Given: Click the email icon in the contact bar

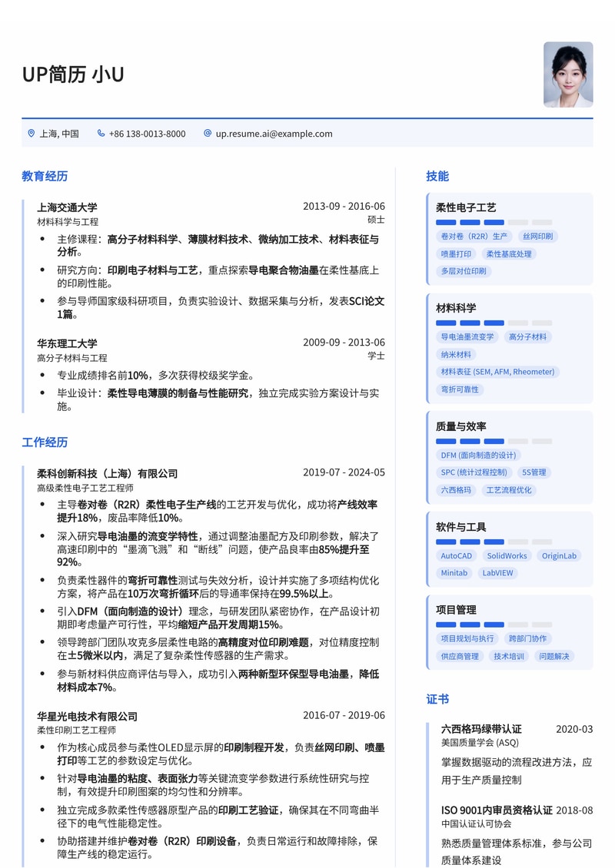Looking at the screenshot, I should [206, 133].
